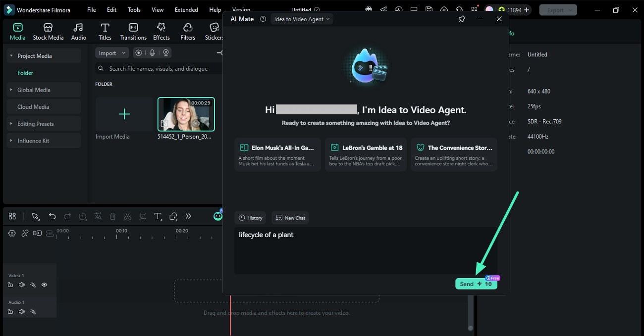Click the magic wand icon on Video 1
The width and height of the screenshot is (644, 336).
33,285
